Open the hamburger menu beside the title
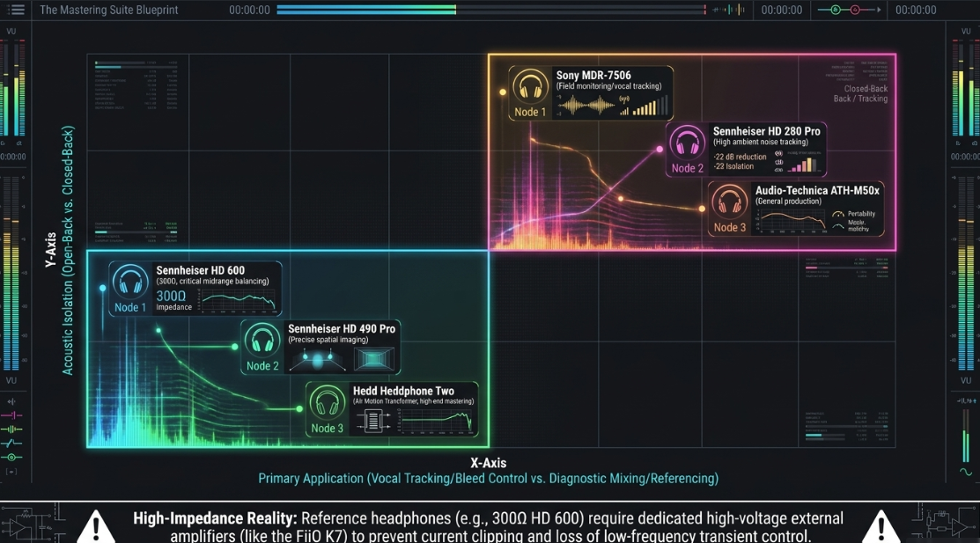Image resolution: width=980 pixels, height=543 pixels. (16, 10)
